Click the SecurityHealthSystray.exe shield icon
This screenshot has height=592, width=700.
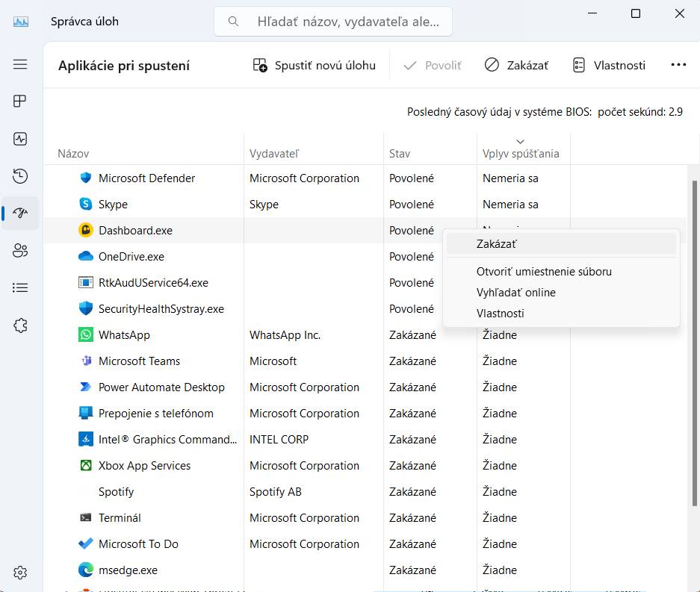[x=86, y=308]
